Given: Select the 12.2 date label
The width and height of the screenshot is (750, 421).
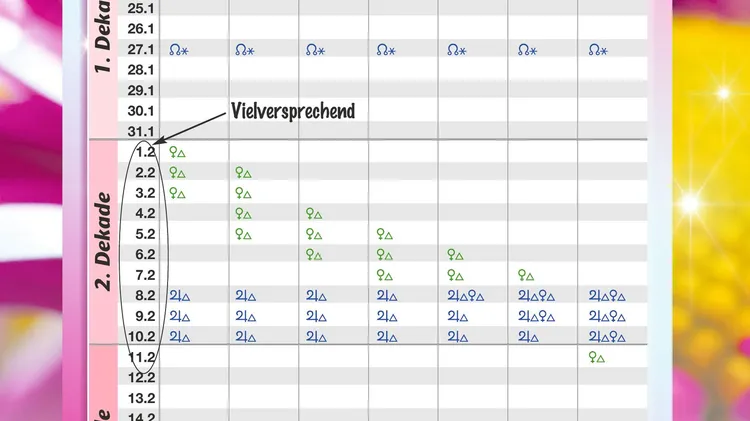Looking at the screenshot, I should tap(141, 378).
